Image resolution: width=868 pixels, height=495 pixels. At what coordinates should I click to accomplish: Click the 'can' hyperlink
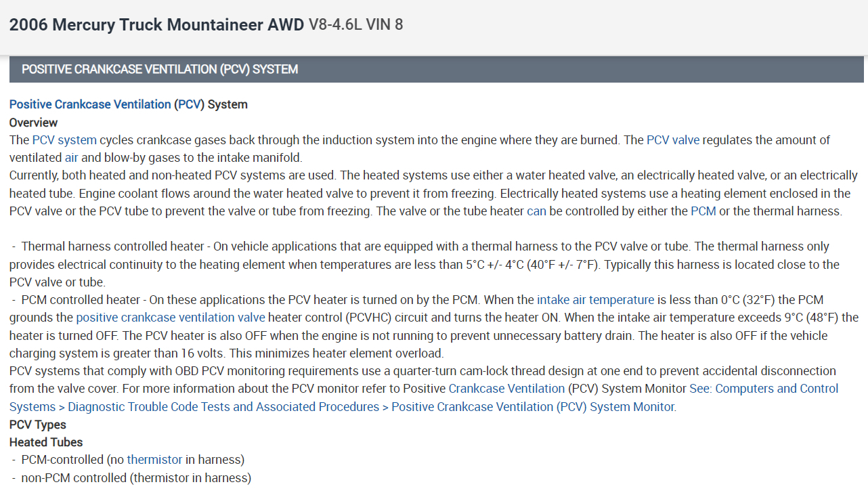coord(536,211)
